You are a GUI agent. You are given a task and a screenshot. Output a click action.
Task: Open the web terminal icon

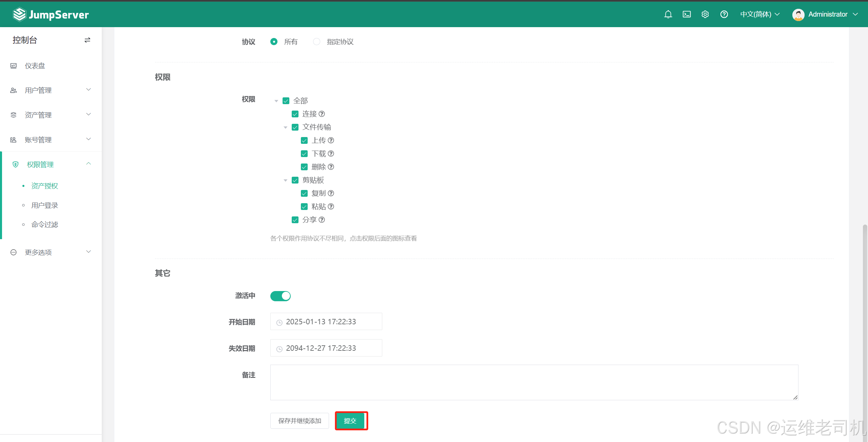[687, 14]
